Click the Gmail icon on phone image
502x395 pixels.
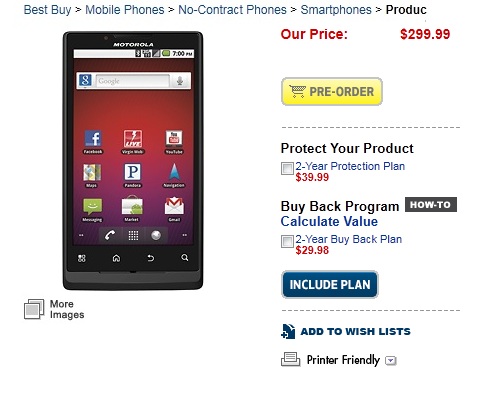click(174, 206)
